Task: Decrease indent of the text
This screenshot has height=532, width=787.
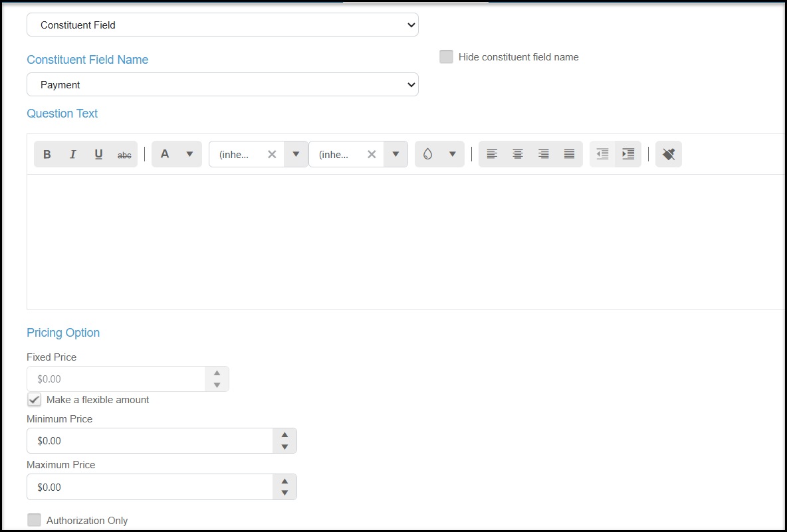Action: pyautogui.click(x=602, y=154)
